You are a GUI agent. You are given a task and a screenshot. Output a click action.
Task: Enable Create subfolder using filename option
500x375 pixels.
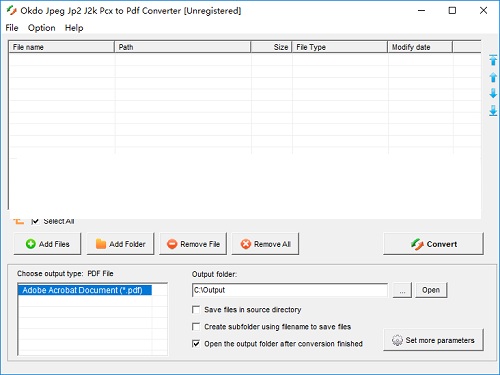[196, 327]
